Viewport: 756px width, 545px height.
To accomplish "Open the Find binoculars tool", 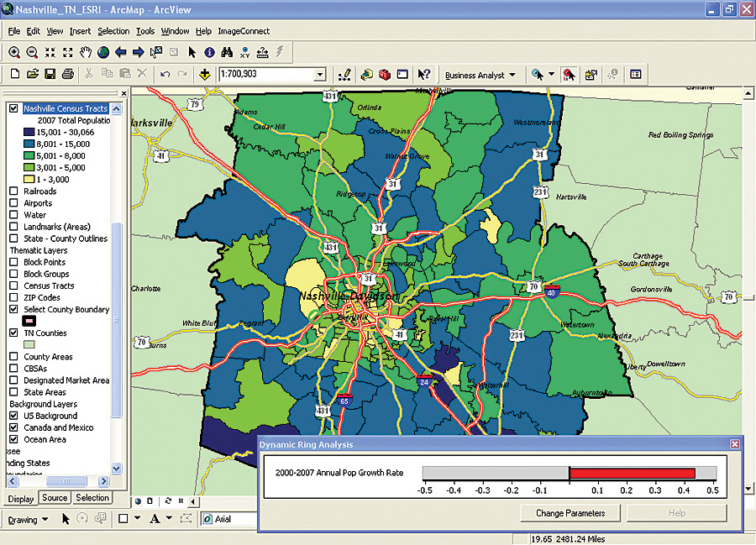I will (227, 52).
